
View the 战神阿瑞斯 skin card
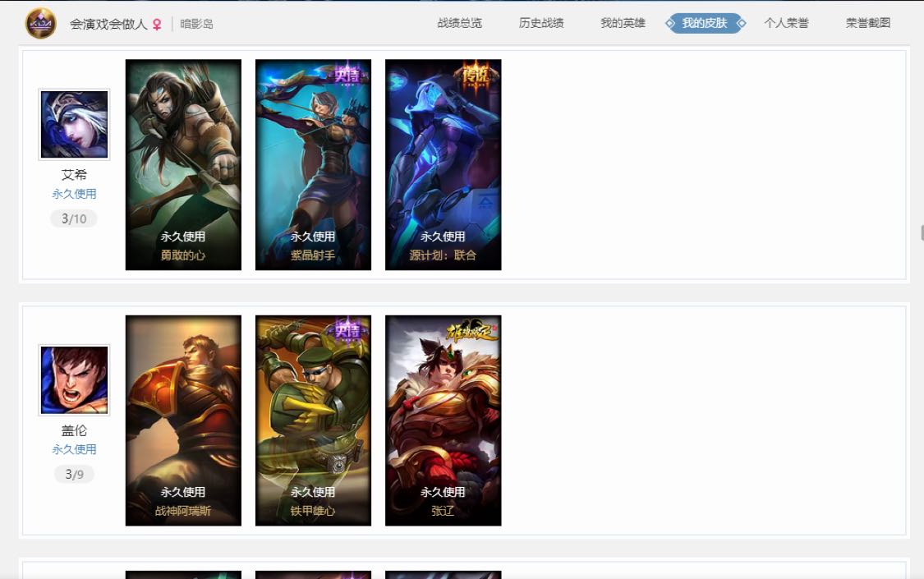(183, 420)
